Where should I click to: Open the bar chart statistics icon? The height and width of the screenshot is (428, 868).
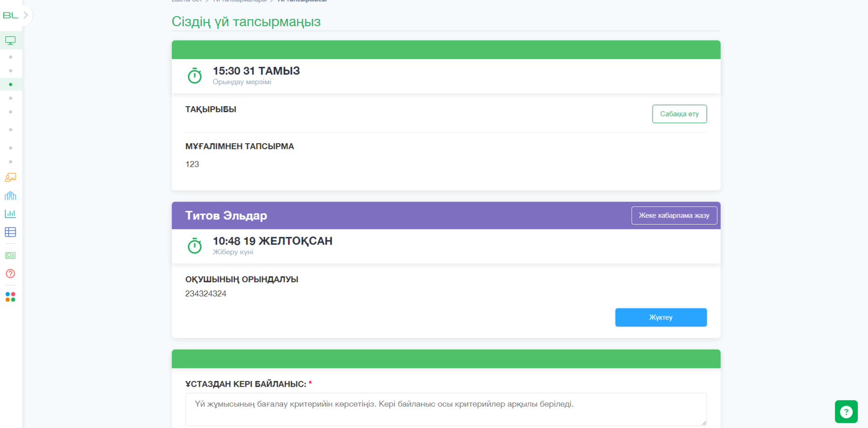tap(11, 214)
